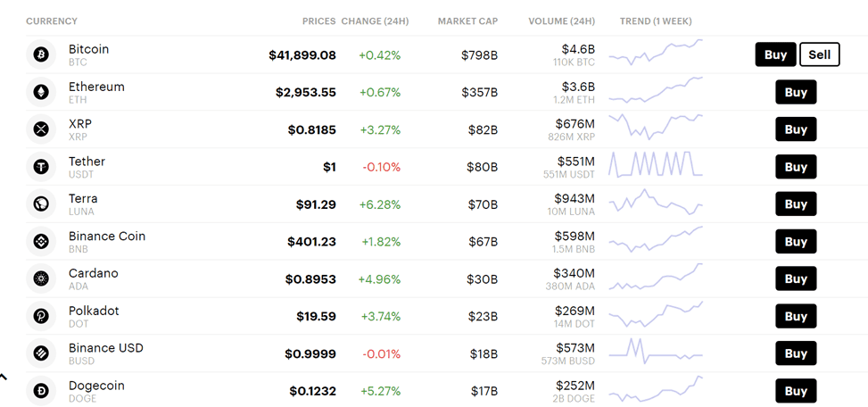Click the Cardano price $0.8953
This screenshot has width=868, height=407.
pyautogui.click(x=310, y=279)
